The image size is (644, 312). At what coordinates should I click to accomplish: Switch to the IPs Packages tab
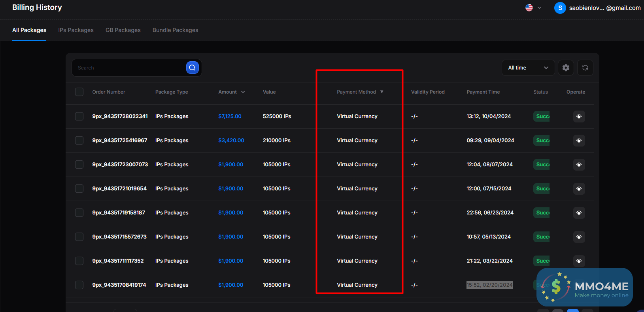pos(76,30)
